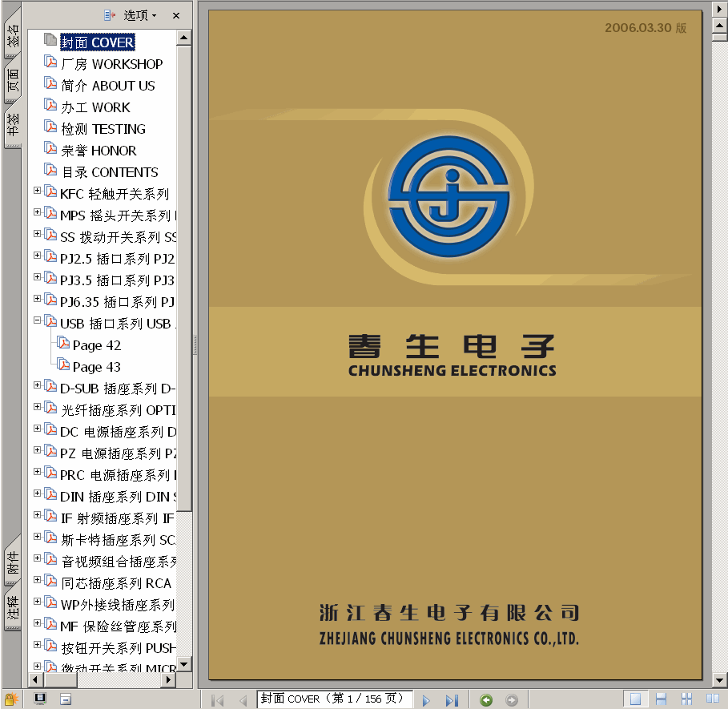The height and width of the screenshot is (709, 728).
Task: Open the 目录 CONTENTS bookmark
Action: (110, 172)
